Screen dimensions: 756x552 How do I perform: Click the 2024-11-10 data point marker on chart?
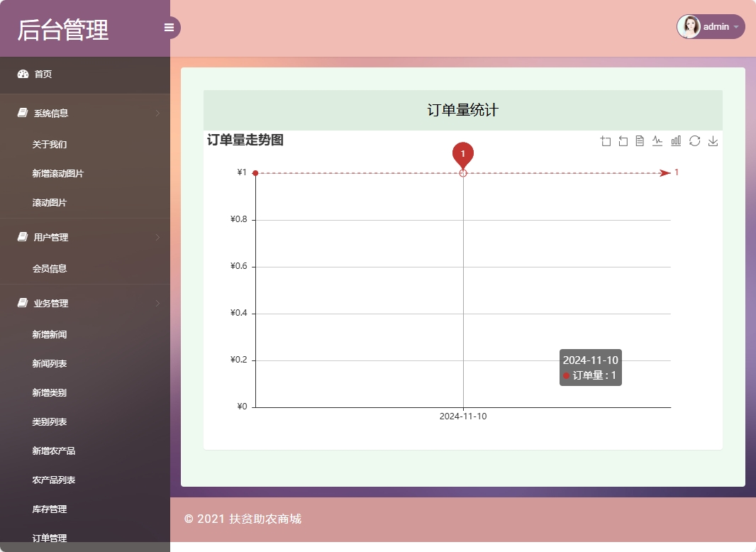(463, 172)
